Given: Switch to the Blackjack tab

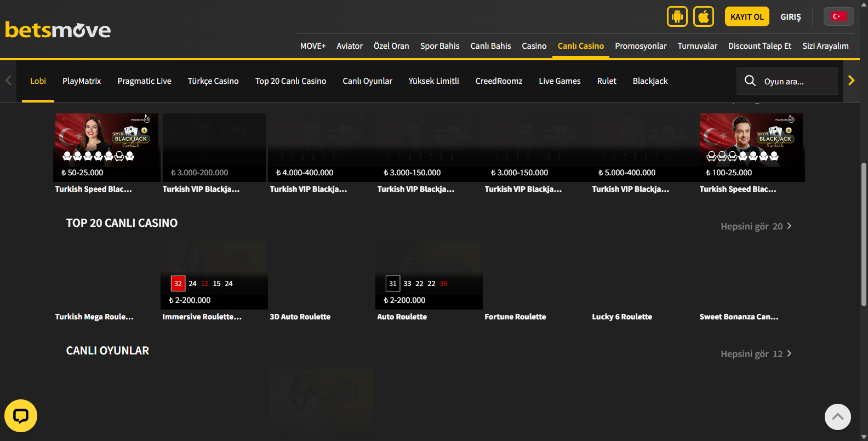Looking at the screenshot, I should click(650, 81).
